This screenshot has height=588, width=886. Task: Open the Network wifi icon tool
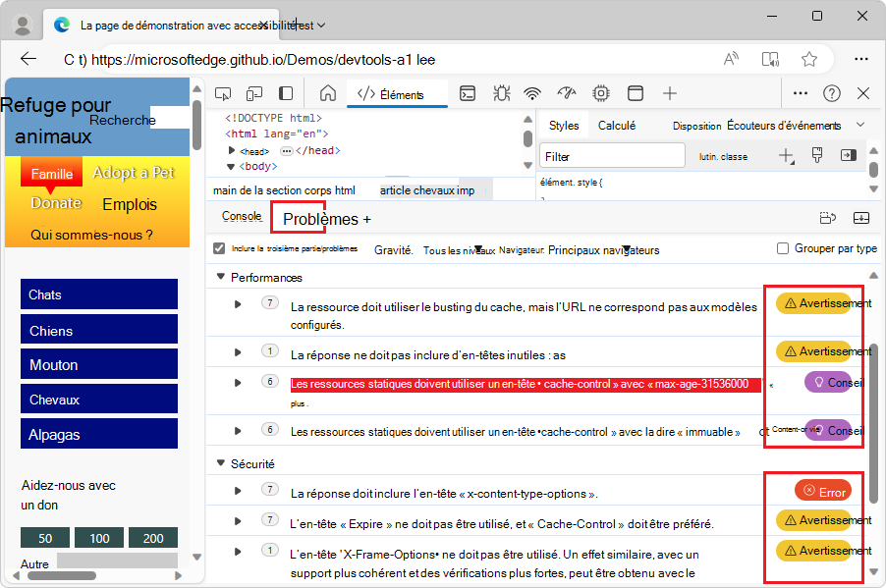[532, 93]
